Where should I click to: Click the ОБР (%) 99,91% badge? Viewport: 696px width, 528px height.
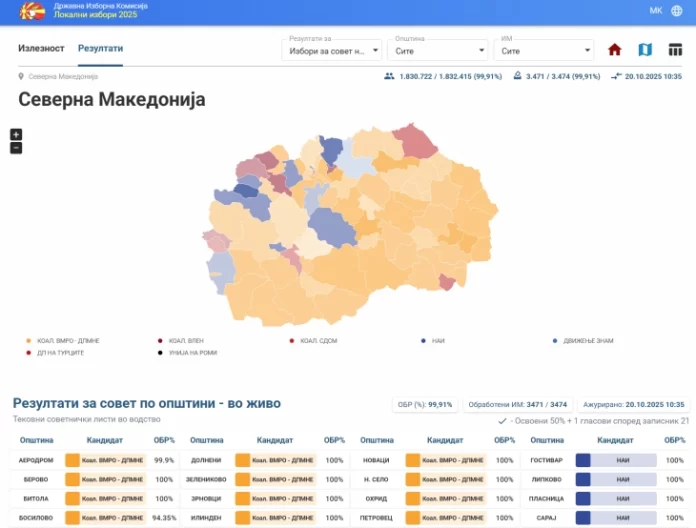pyautogui.click(x=425, y=404)
